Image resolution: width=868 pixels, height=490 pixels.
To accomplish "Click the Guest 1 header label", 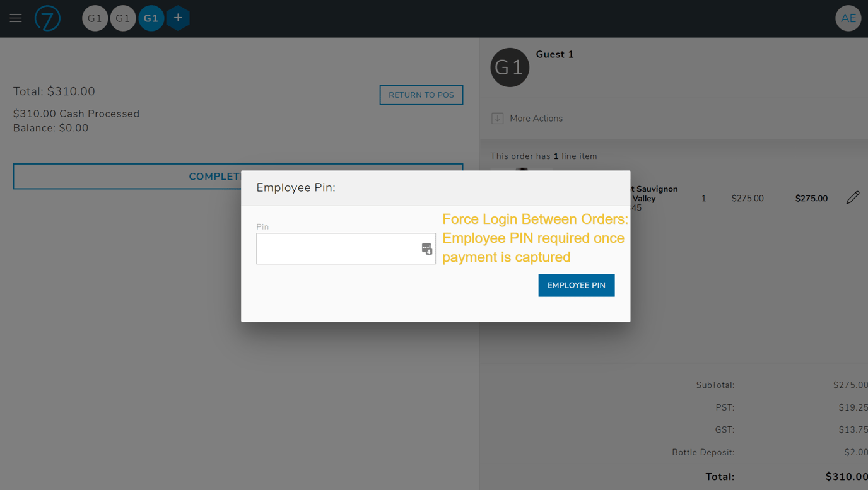I will point(554,54).
